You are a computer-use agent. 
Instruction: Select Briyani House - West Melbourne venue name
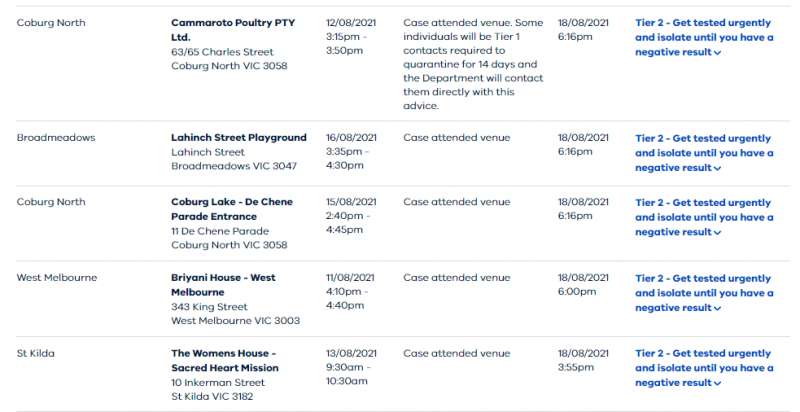point(223,285)
